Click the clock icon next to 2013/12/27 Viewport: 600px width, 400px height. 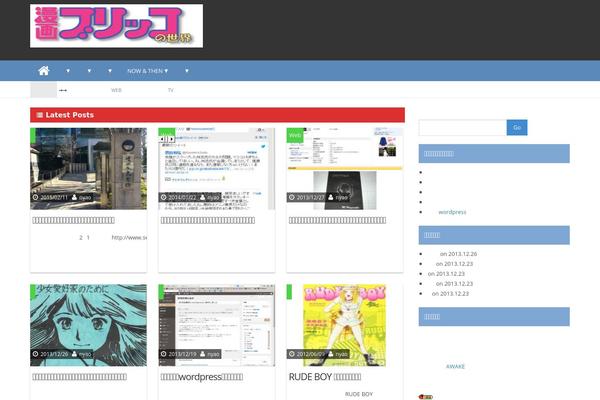(x=292, y=198)
